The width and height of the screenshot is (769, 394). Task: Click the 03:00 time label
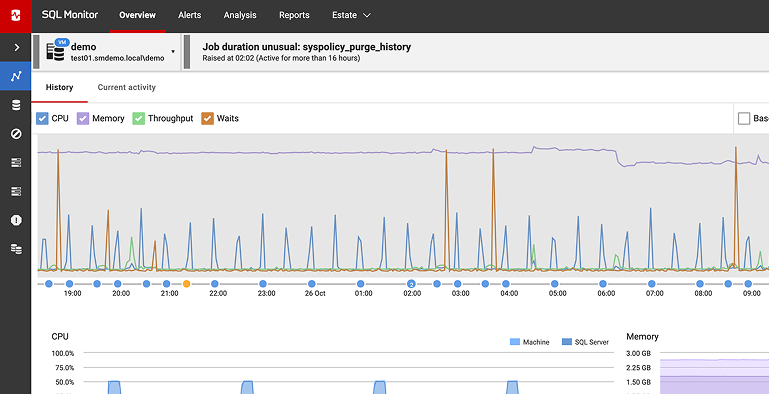click(x=461, y=293)
